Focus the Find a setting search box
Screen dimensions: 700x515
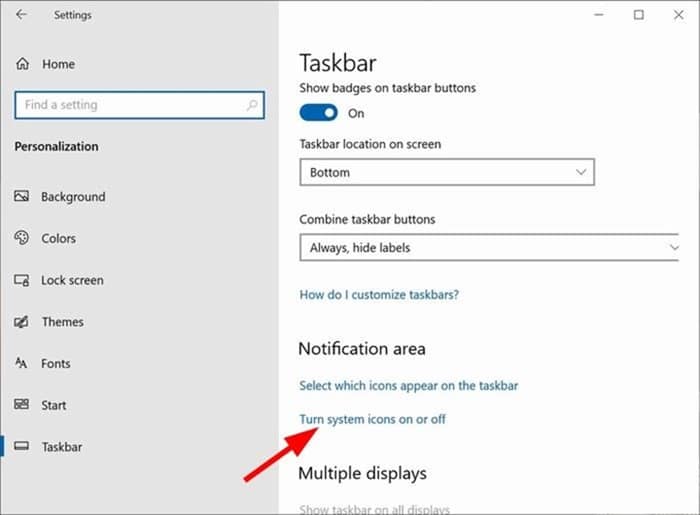[139, 105]
